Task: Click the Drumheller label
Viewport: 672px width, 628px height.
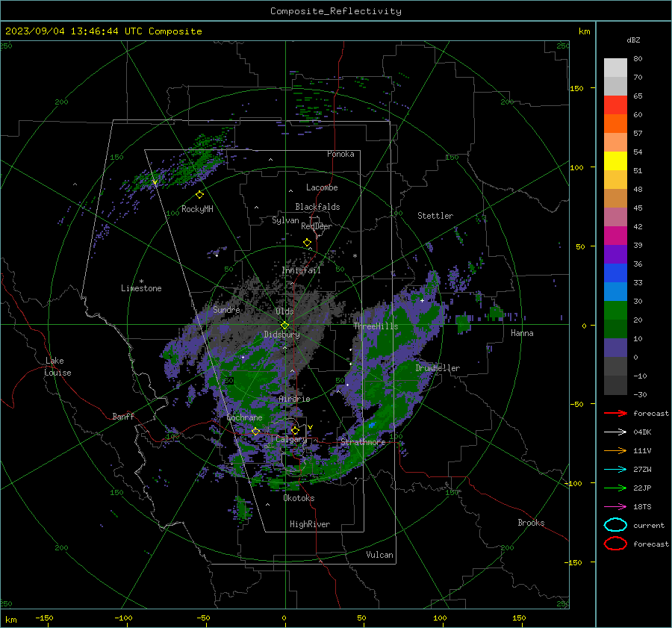Action: coord(438,368)
